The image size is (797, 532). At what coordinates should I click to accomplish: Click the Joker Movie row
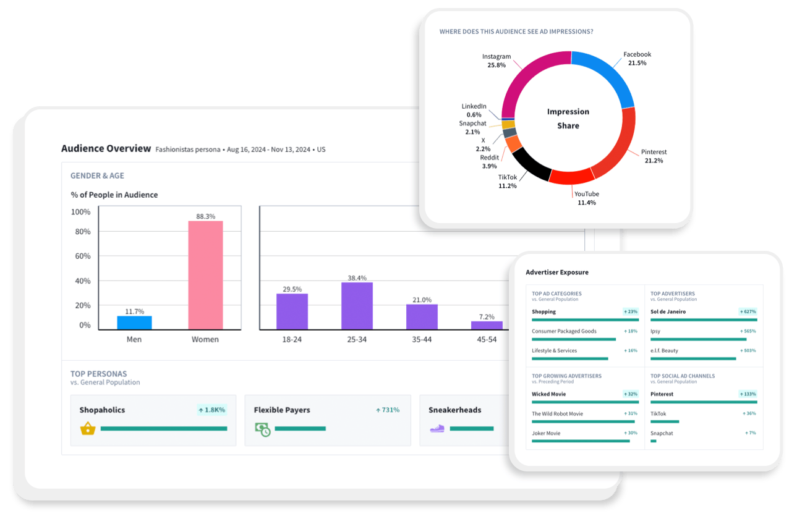pos(585,436)
